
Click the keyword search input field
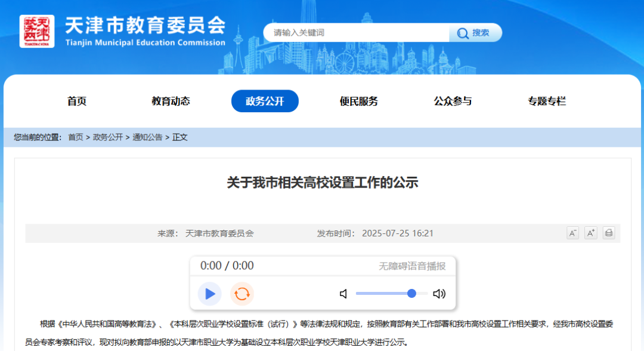tap(358, 32)
